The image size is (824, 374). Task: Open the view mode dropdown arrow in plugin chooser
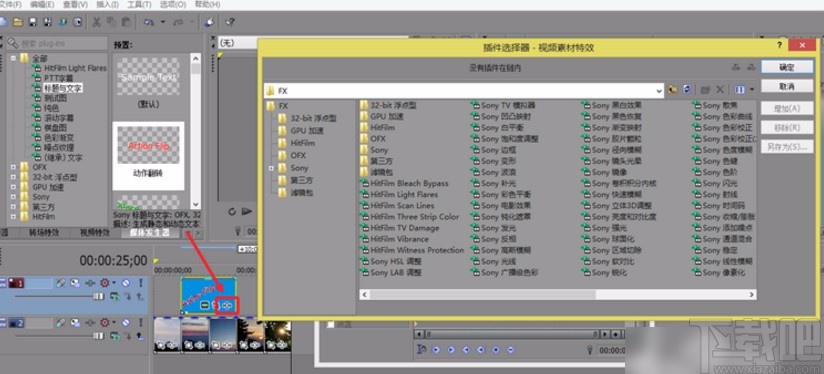coord(751,90)
